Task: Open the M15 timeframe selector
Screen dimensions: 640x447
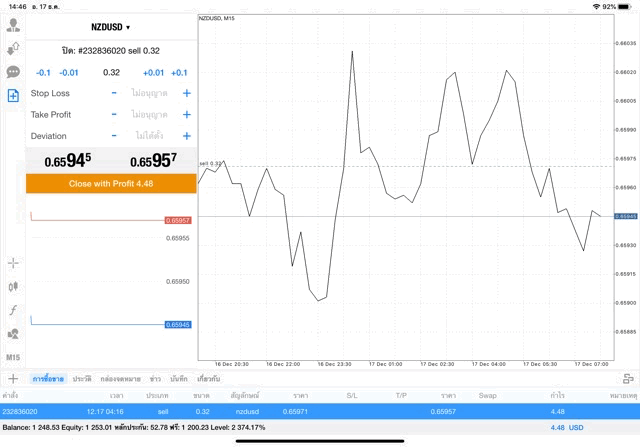Action: coord(13,357)
